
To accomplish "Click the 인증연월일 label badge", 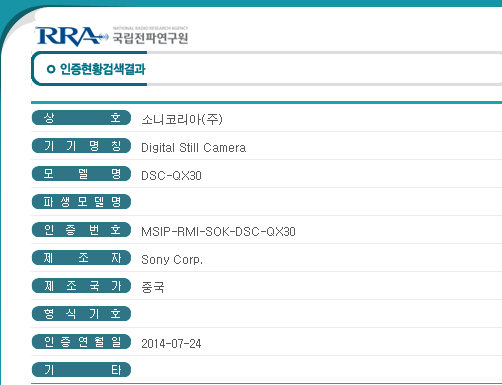I will pyautogui.click(x=81, y=342).
